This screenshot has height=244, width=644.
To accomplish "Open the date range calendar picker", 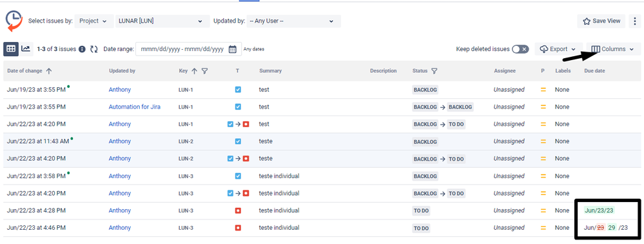I will (x=233, y=49).
